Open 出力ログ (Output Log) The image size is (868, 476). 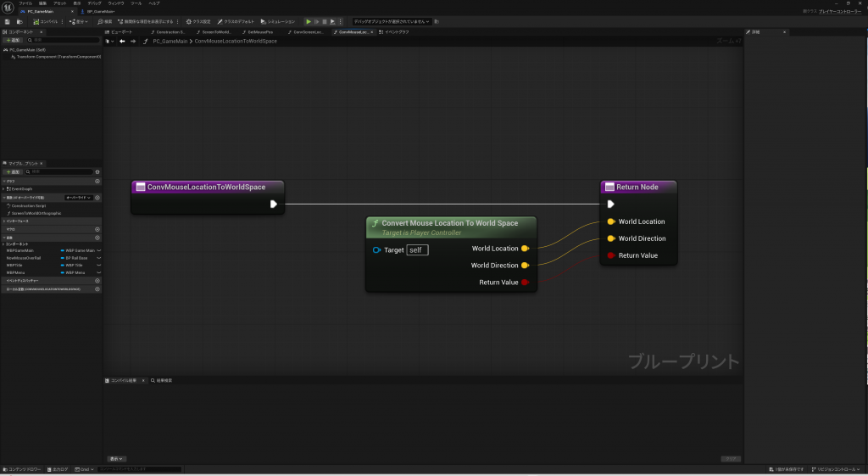(58, 469)
